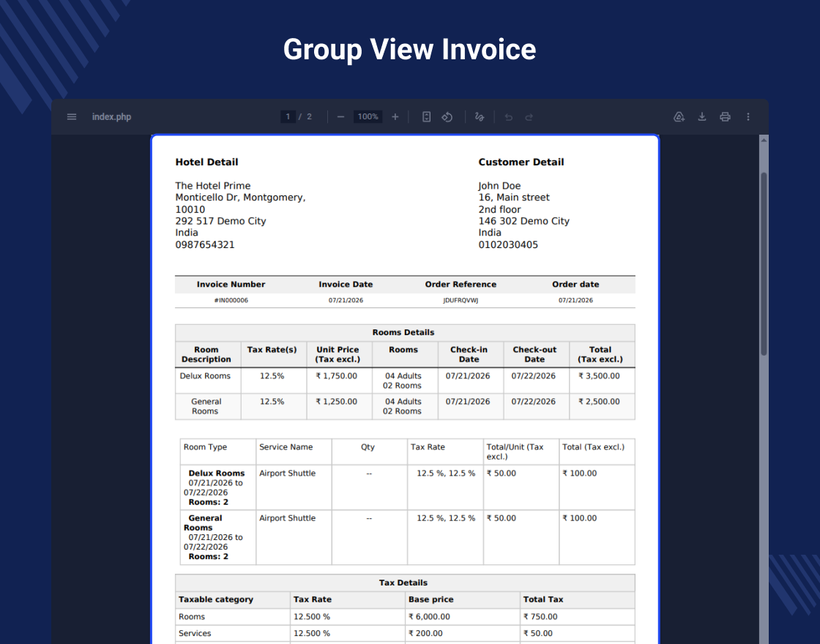Click the page number input field
Viewport: 820px width, 644px height.
[288, 116]
